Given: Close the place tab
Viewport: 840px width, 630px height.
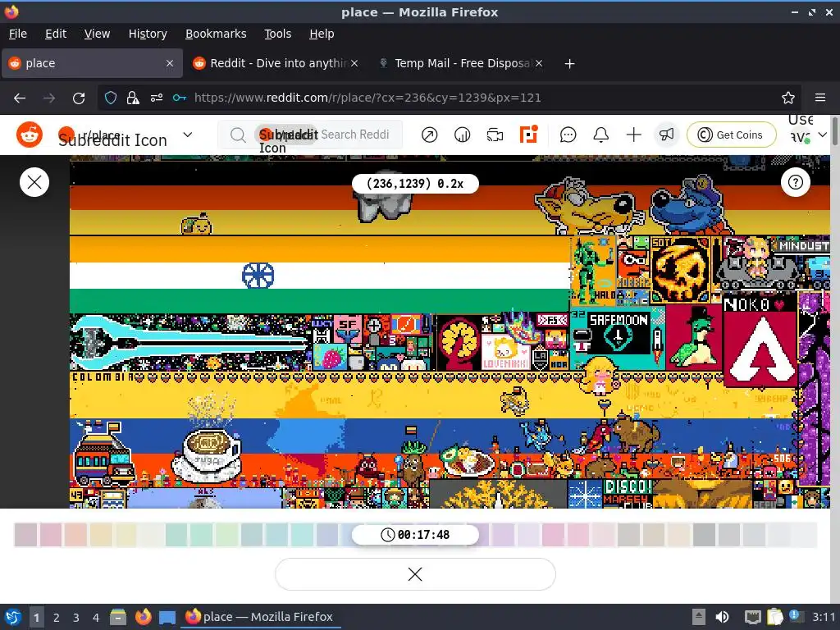Looking at the screenshot, I should click(170, 63).
